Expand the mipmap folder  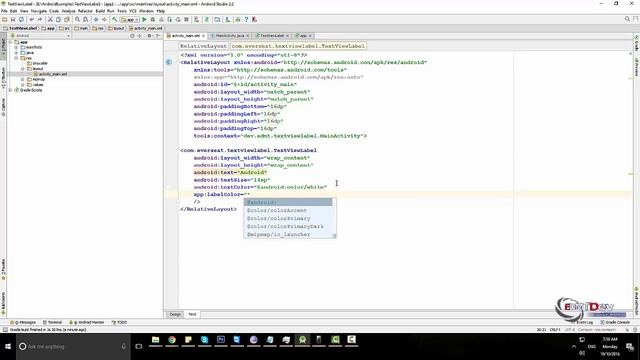[23, 79]
